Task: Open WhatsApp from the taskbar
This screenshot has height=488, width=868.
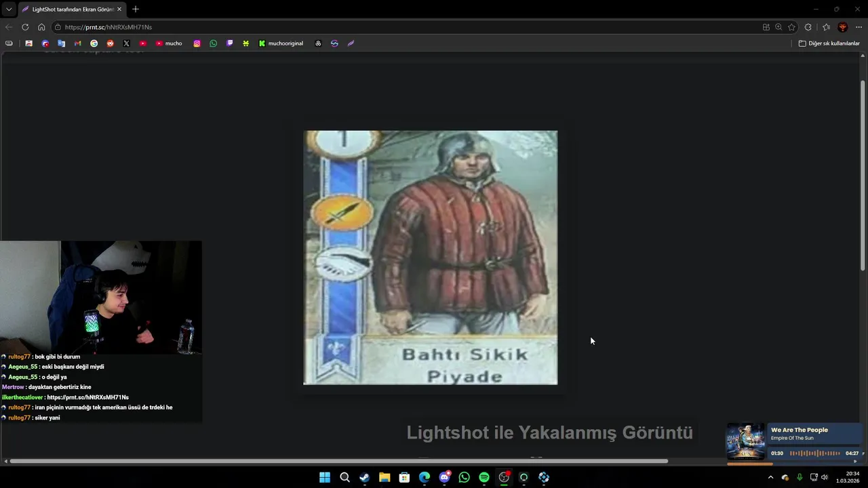Action: pyautogui.click(x=464, y=477)
